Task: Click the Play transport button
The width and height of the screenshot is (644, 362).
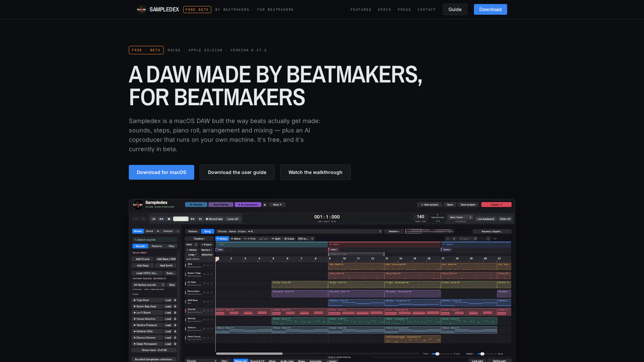Action: click(180, 219)
